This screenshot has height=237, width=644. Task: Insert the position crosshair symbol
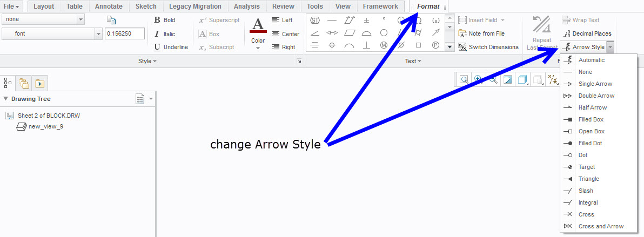(332, 45)
